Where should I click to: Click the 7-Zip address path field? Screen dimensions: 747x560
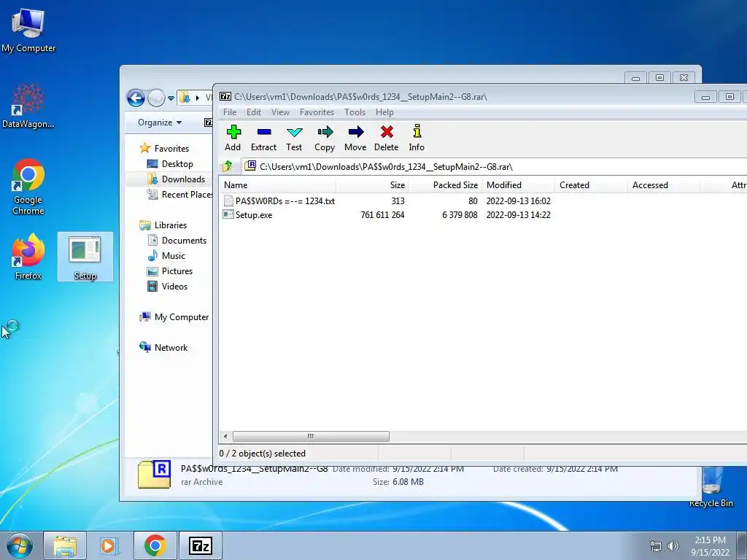(495, 167)
